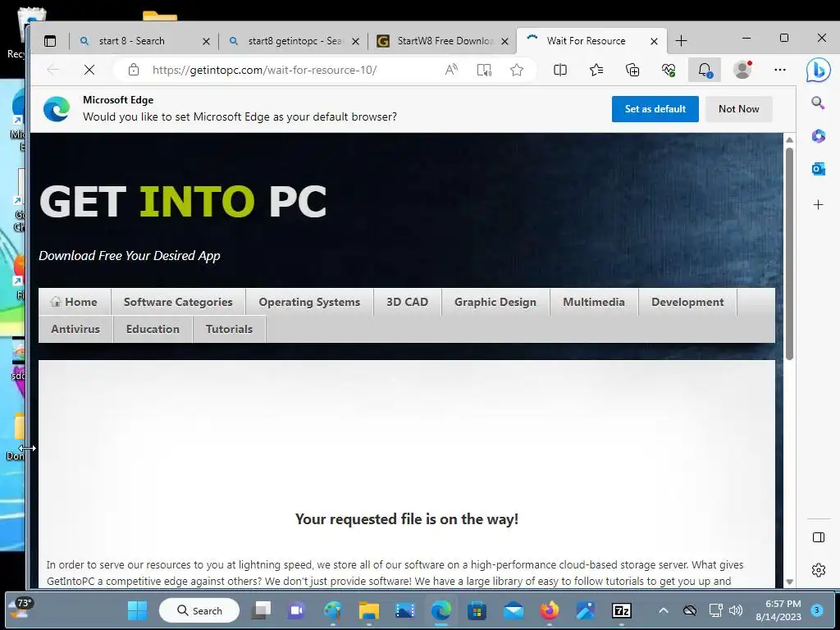Click the grayed back arrow button
This screenshot has width=840, height=630.
(53, 70)
